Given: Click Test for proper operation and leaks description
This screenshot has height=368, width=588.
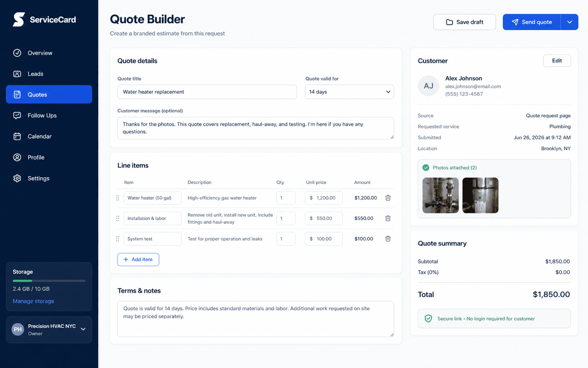Looking at the screenshot, I should point(225,239).
